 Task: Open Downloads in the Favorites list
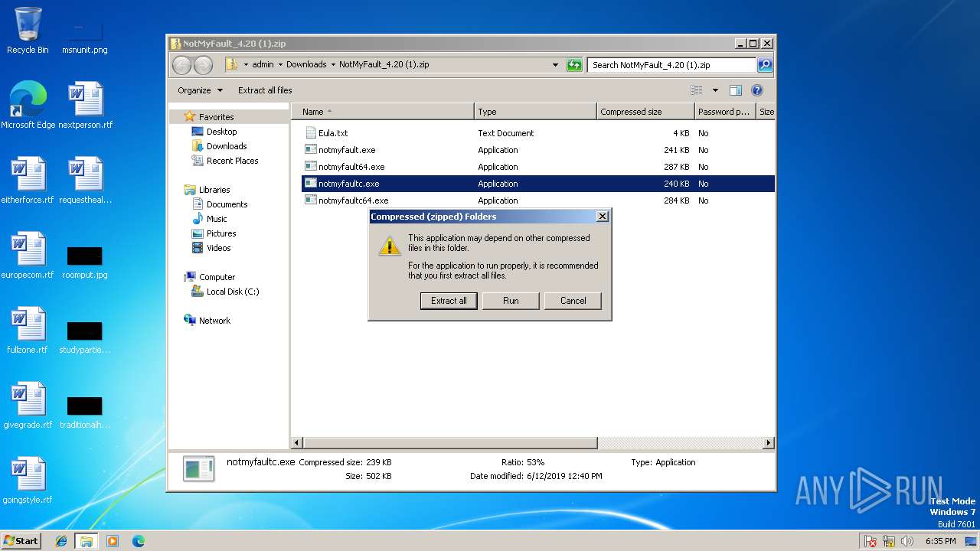(227, 146)
